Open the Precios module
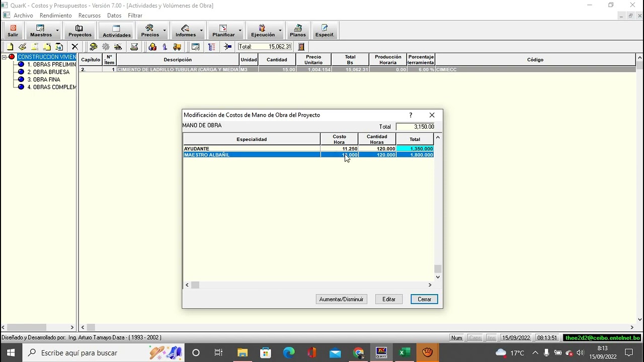This screenshot has height=362, width=644. tap(150, 31)
